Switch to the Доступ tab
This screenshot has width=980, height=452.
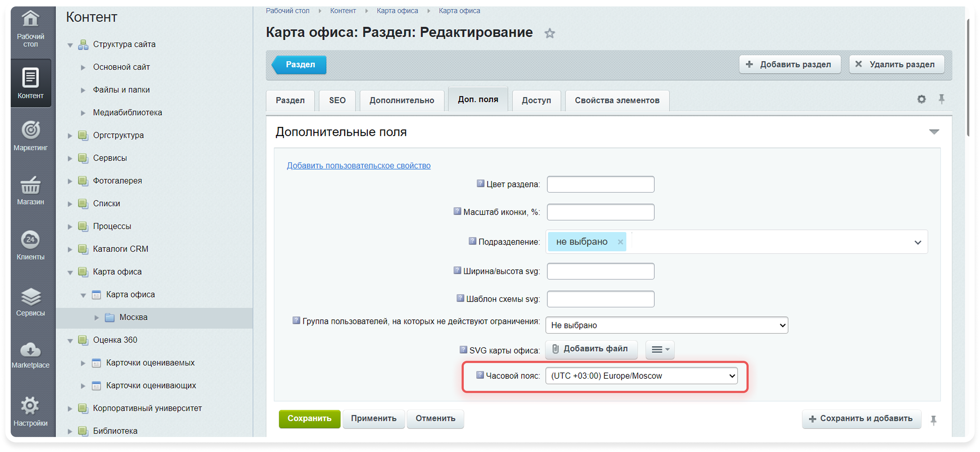coord(536,101)
